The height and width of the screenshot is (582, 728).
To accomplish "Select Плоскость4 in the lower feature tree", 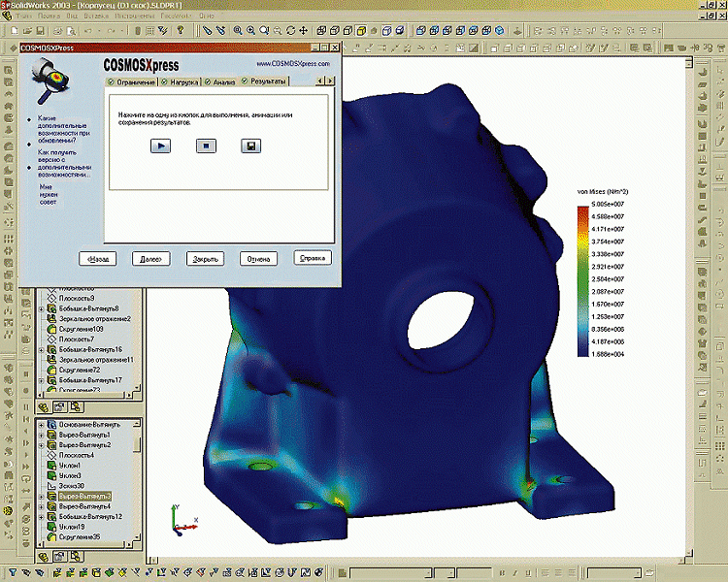I will [x=76, y=455].
